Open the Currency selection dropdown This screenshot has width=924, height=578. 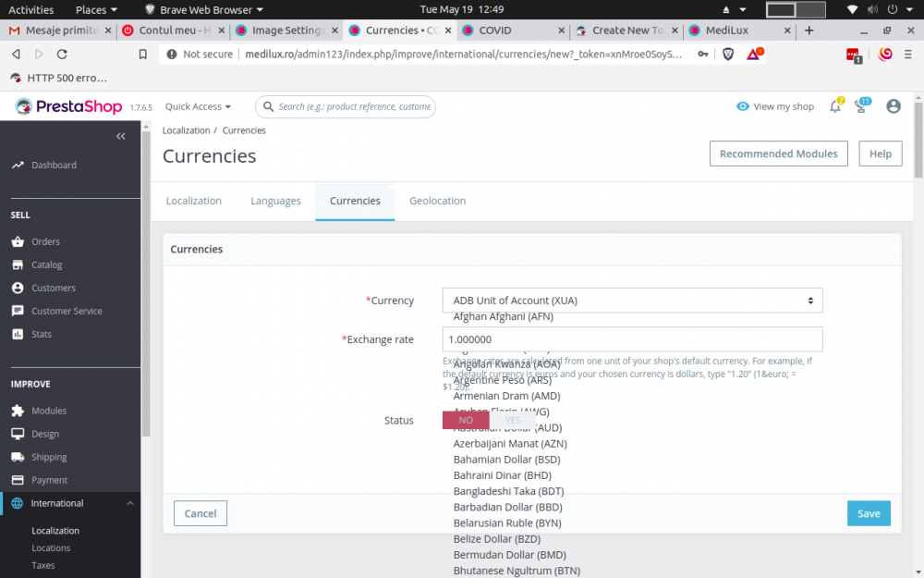click(x=632, y=300)
